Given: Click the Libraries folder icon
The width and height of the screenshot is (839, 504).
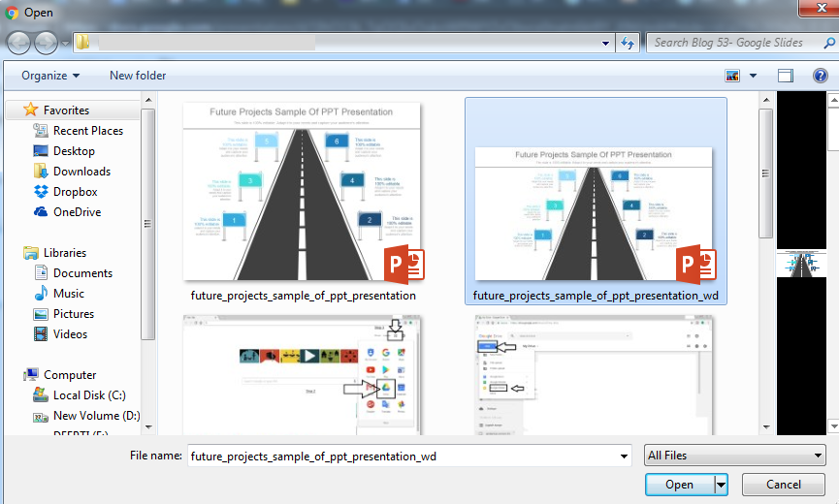Looking at the screenshot, I should point(31,252).
